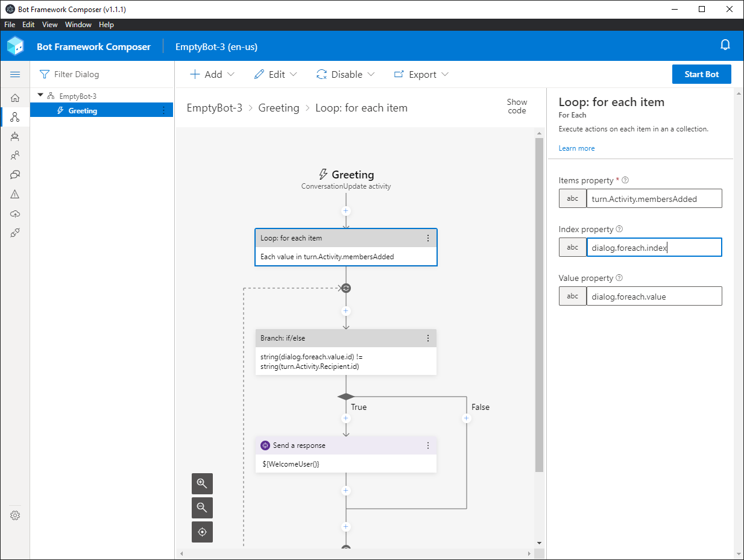Viewport: 744px width, 560px height.
Task: Open the Window menu
Action: tap(78, 25)
